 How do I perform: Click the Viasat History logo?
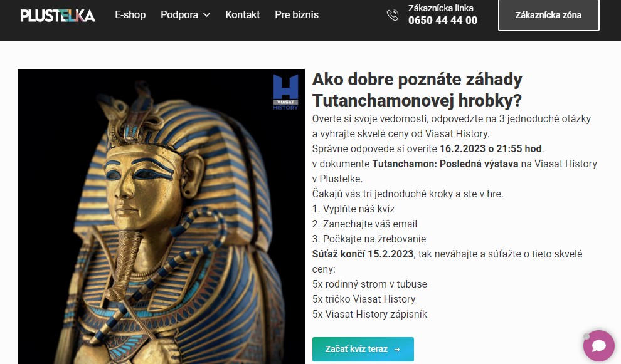click(285, 92)
